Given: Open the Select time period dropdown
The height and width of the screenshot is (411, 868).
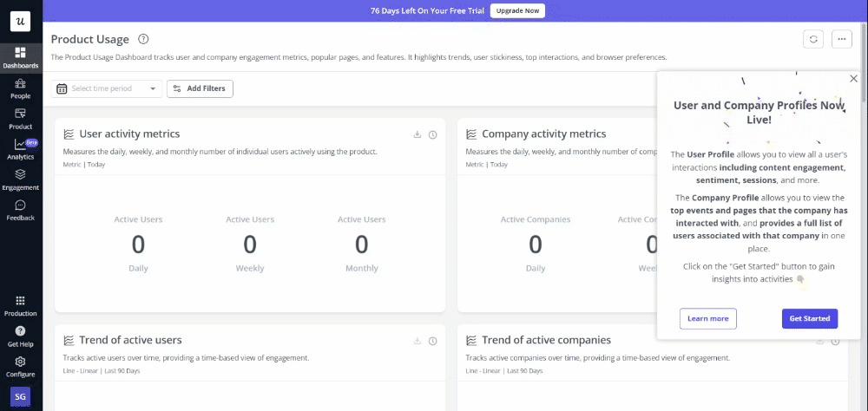Looking at the screenshot, I should (107, 88).
